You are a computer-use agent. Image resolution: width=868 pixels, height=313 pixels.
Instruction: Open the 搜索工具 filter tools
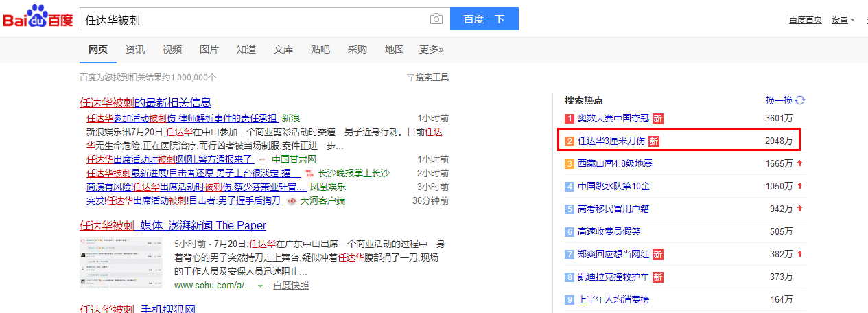coord(427,77)
